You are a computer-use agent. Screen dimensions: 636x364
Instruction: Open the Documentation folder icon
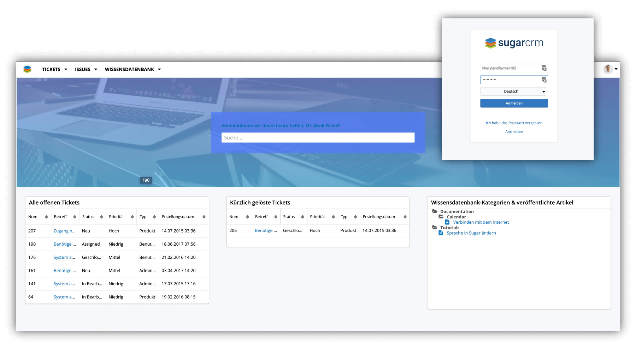pyautogui.click(x=435, y=211)
